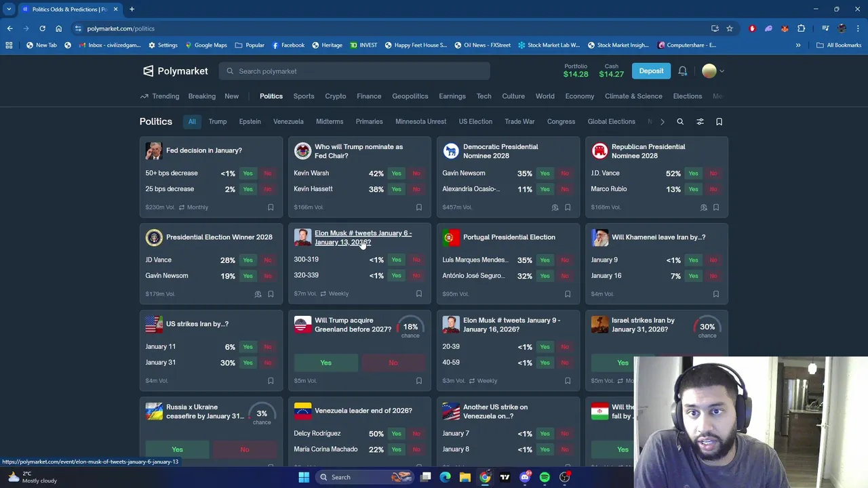This screenshot has height=488, width=868.
Task: Open Microsoft Edge from the taskbar
Action: pos(445,477)
